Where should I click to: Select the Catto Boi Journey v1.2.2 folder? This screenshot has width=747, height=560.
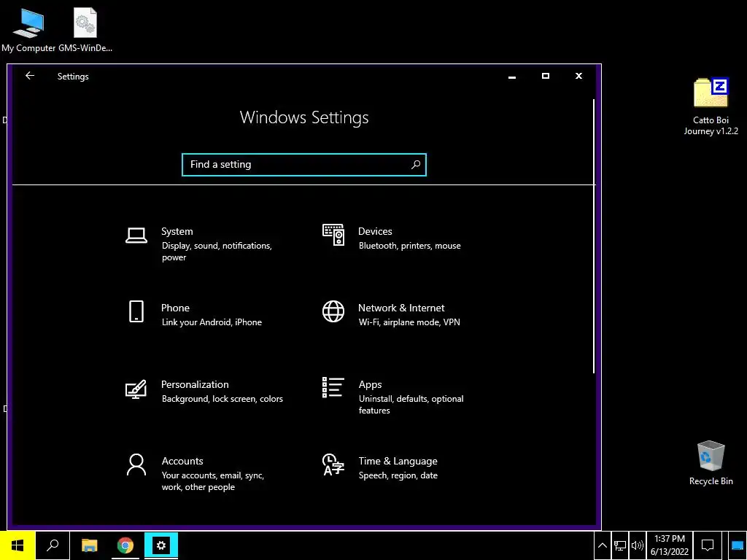click(711, 107)
